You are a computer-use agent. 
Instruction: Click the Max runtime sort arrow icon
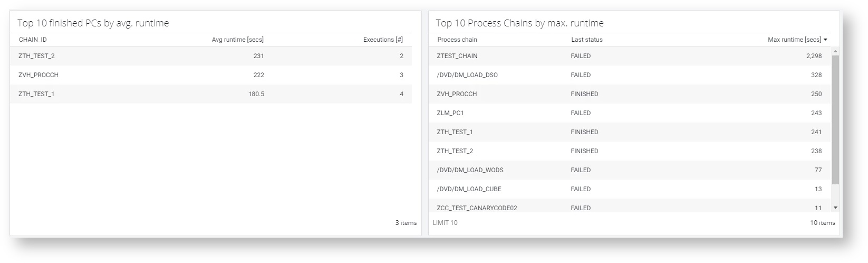click(x=825, y=40)
